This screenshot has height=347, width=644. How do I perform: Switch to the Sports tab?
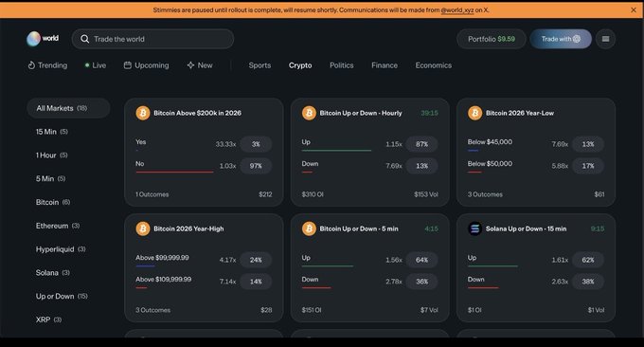[x=259, y=65]
